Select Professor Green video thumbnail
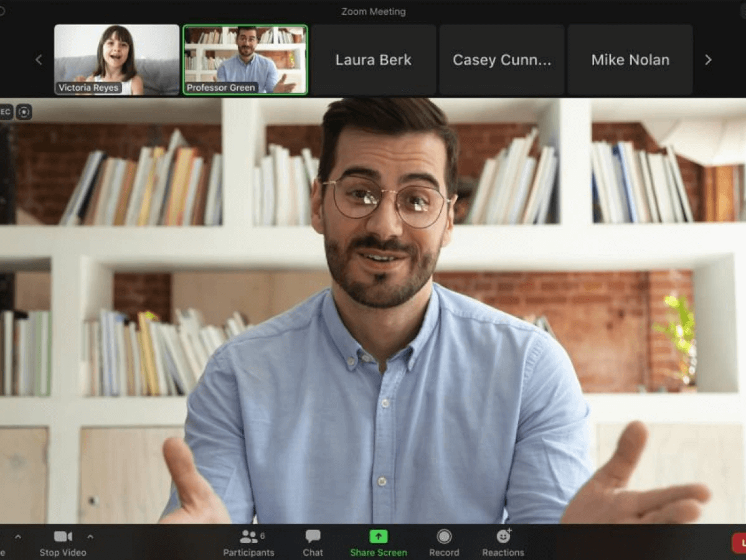This screenshot has height=560, width=746. 245,60
